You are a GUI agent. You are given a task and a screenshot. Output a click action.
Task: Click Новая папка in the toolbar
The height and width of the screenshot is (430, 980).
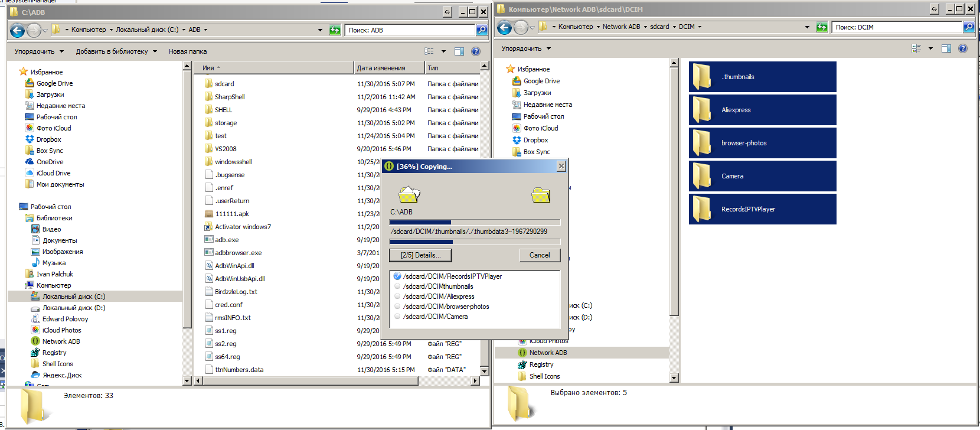pyautogui.click(x=188, y=51)
